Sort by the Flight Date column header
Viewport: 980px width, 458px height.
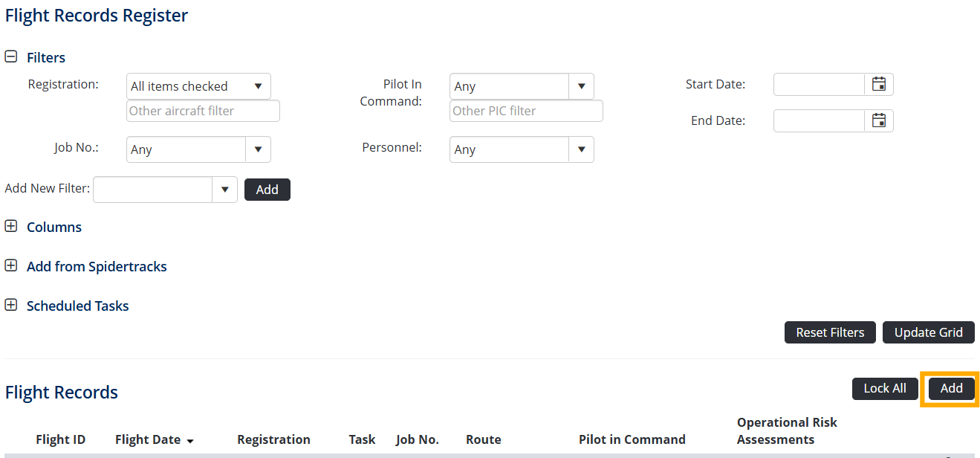click(x=148, y=439)
